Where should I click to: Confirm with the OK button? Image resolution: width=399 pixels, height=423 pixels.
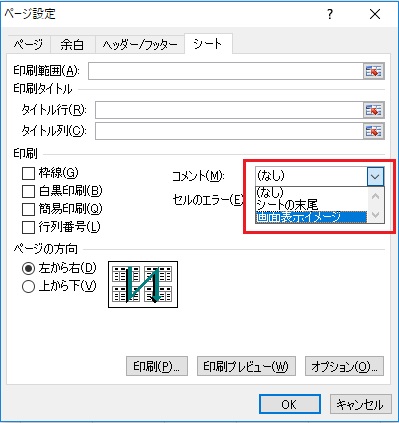tap(290, 404)
